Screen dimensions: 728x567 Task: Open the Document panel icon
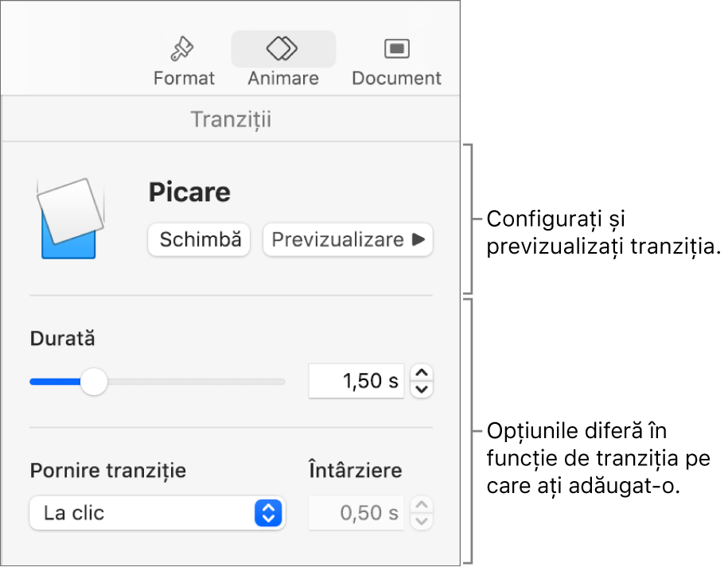click(395, 48)
